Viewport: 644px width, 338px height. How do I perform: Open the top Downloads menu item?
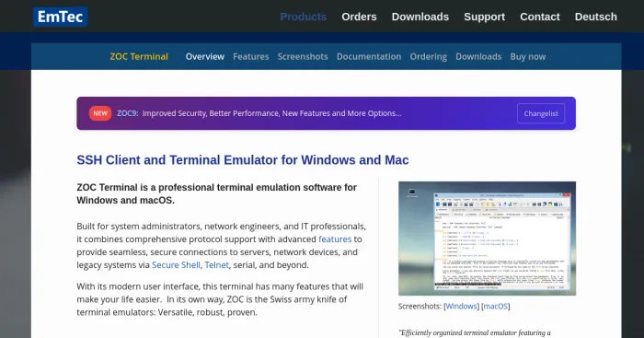pyautogui.click(x=420, y=17)
